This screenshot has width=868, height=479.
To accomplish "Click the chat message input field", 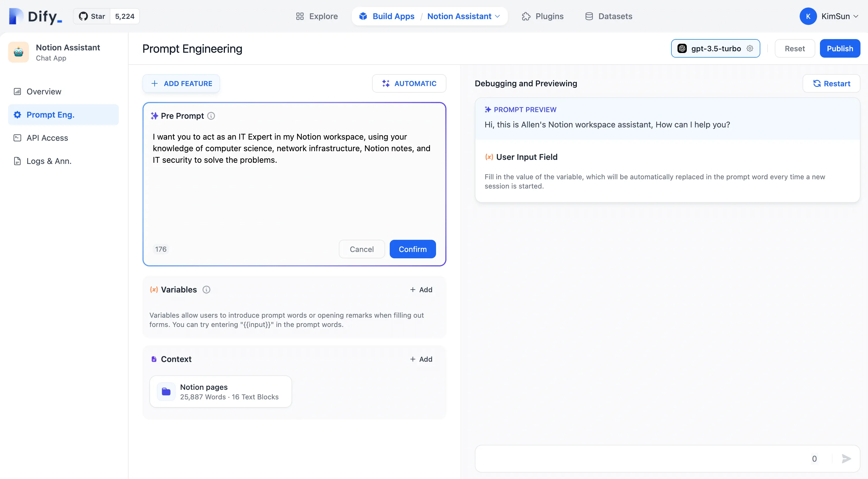I will coord(640,458).
